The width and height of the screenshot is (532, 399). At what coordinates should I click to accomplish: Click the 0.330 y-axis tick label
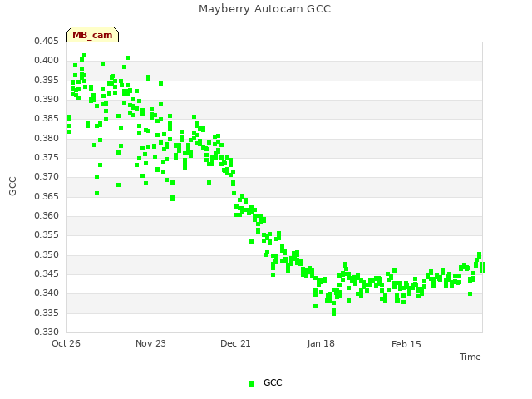47,332
